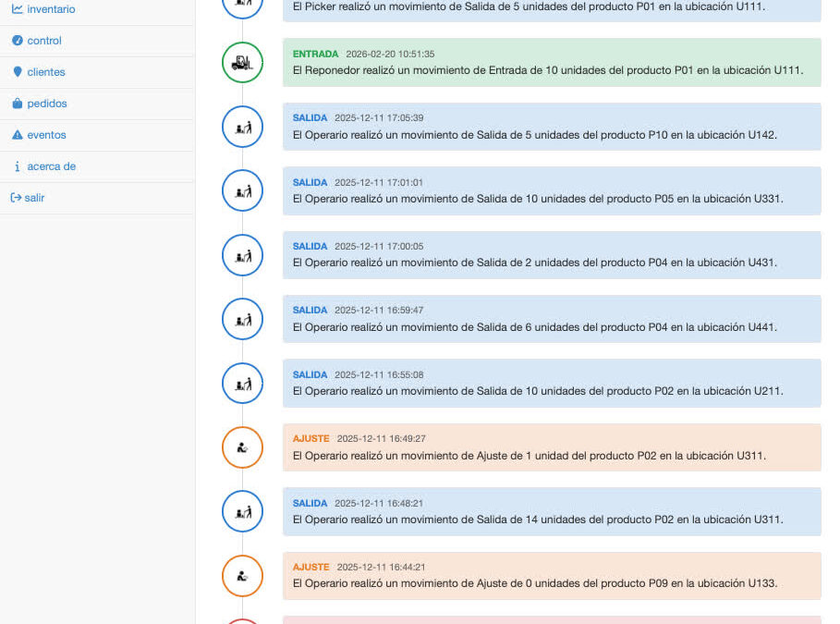Select the green ENTRADA event card

552,63
